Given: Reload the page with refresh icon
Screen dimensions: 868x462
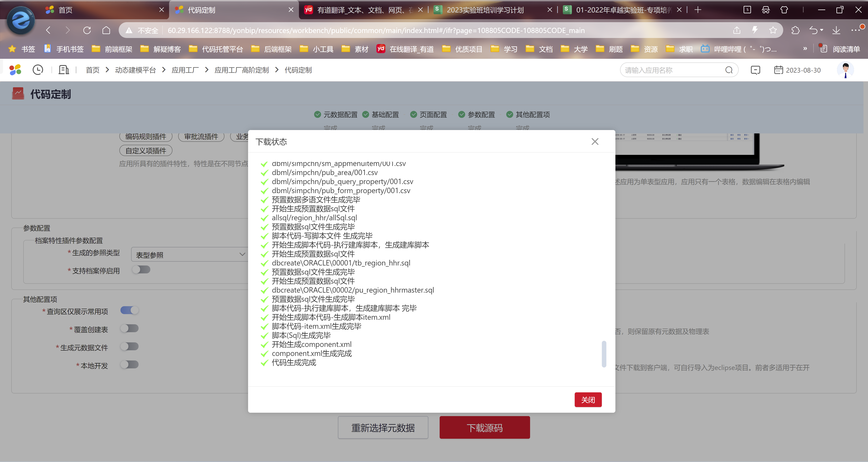Looking at the screenshot, I should coord(87,30).
